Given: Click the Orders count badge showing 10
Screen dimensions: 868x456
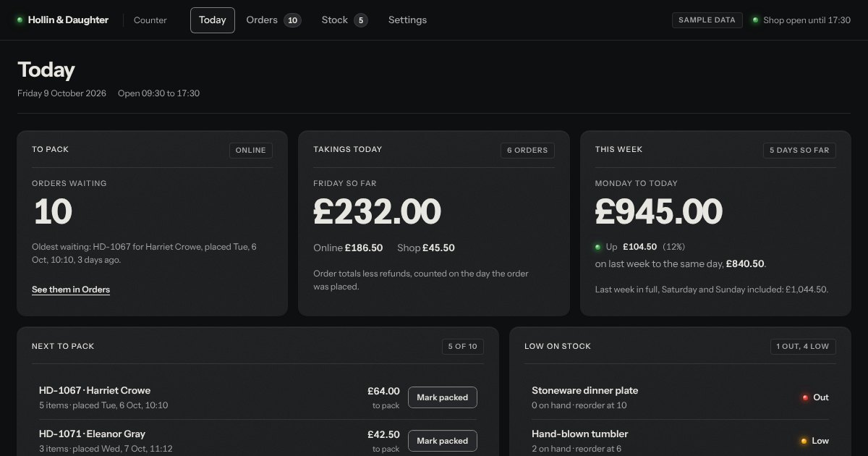Looking at the screenshot, I should click(x=293, y=20).
